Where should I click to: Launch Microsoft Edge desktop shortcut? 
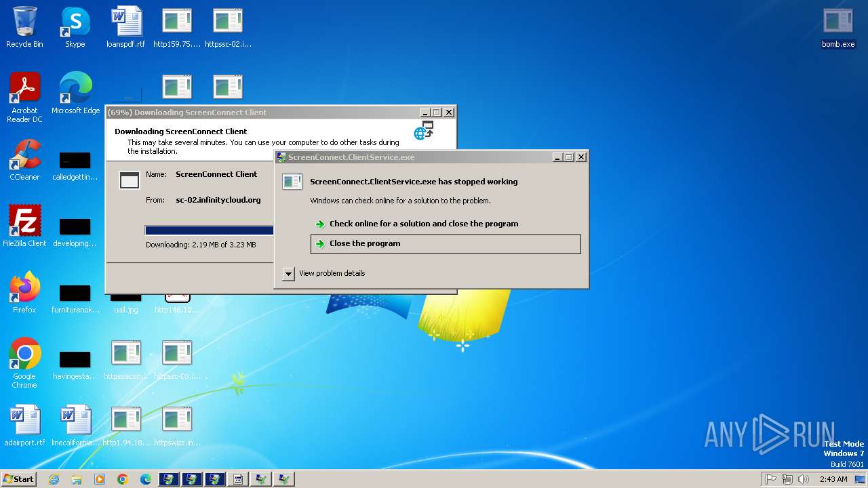pyautogui.click(x=75, y=94)
